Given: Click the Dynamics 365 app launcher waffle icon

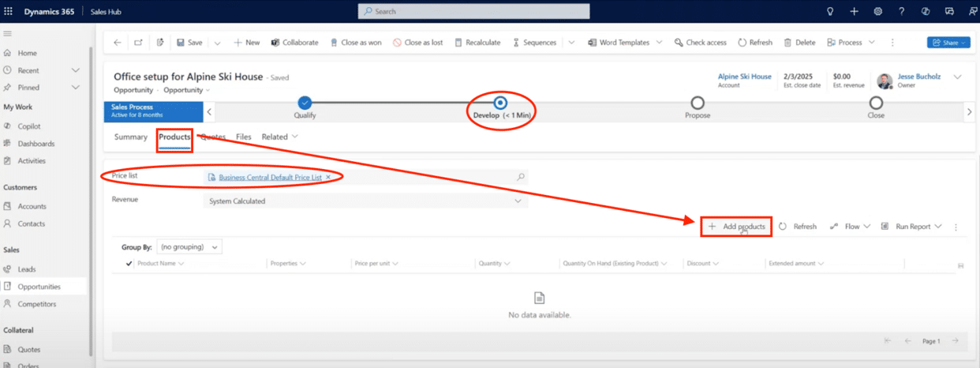Looking at the screenshot, I should pyautogui.click(x=9, y=12).
